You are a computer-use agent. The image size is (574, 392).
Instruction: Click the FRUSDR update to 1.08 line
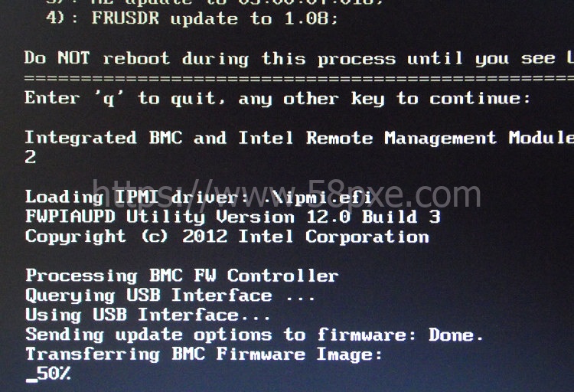click(x=192, y=18)
